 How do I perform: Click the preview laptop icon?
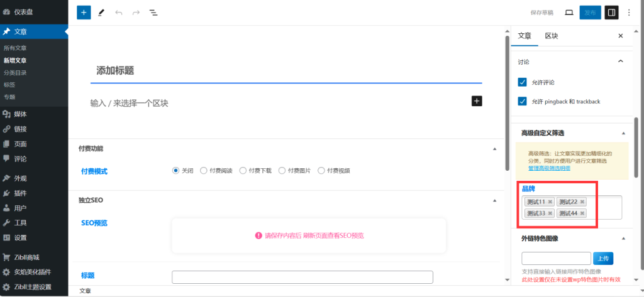(x=569, y=13)
